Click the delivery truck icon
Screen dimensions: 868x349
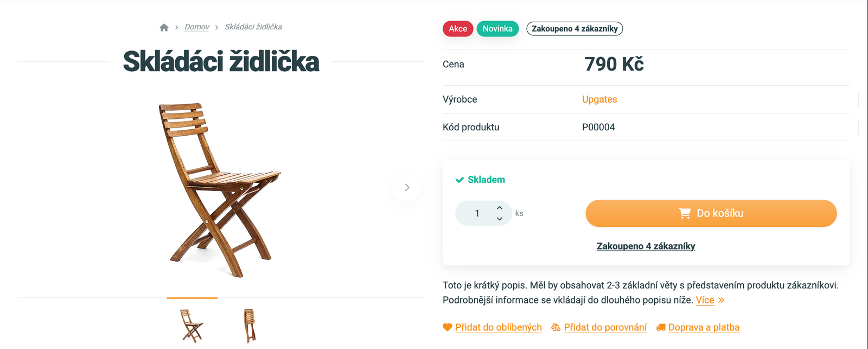(661, 327)
